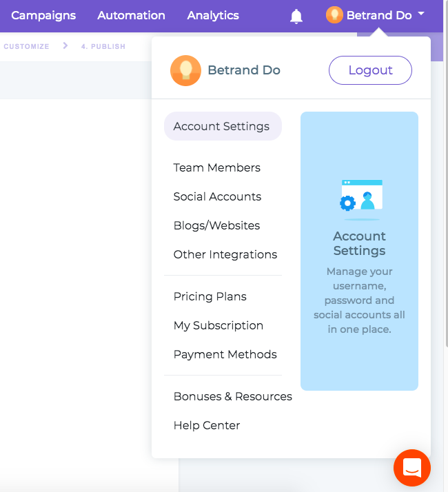
Task: Open the orange chat support widget
Action: click(412, 468)
